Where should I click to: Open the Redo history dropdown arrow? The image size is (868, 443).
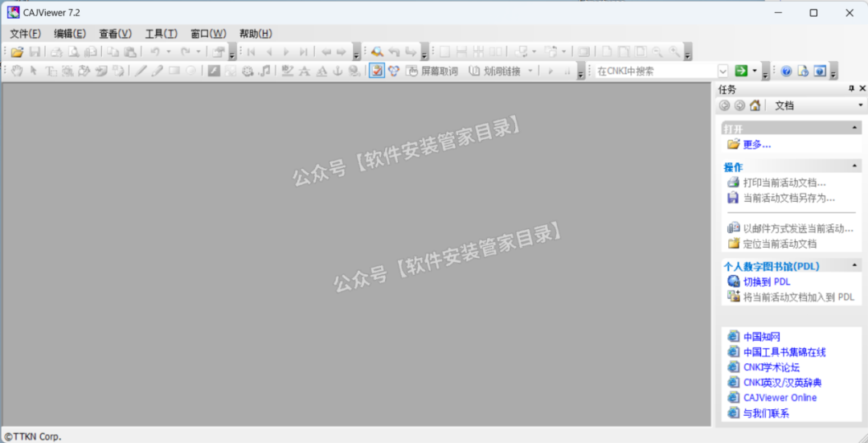(x=199, y=52)
